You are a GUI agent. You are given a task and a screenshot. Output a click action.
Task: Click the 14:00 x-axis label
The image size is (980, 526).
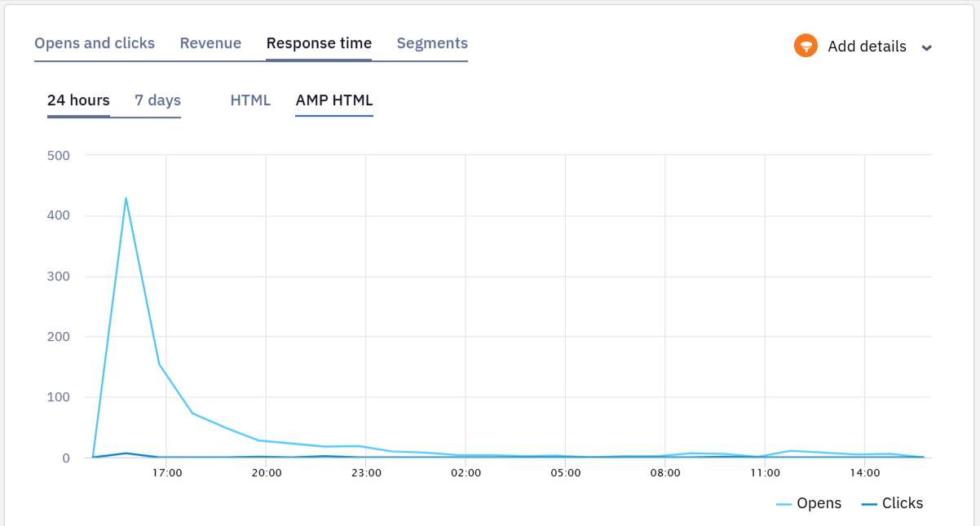click(x=864, y=472)
